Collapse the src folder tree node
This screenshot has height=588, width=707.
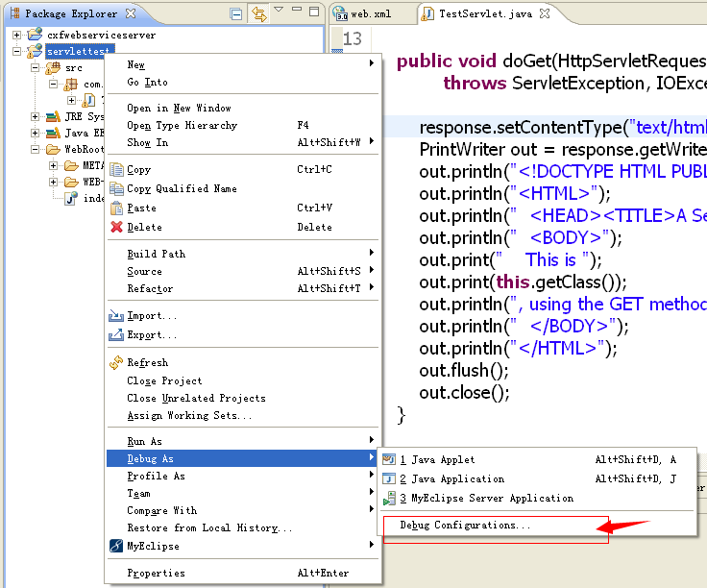click(x=36, y=68)
